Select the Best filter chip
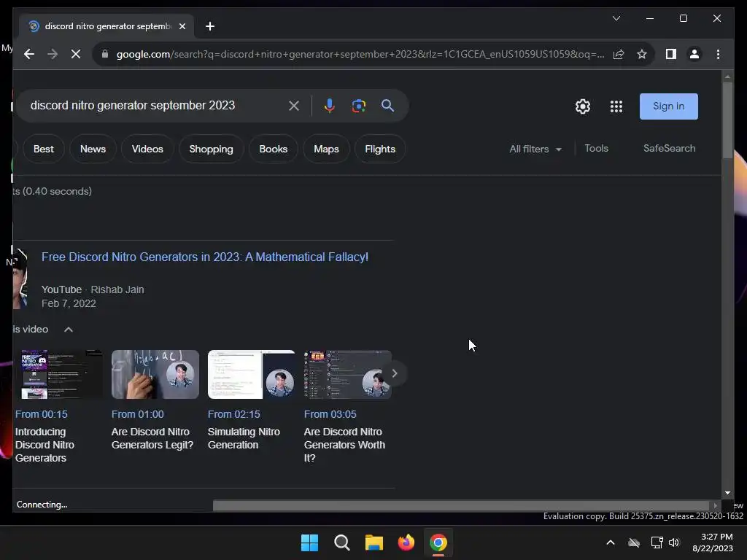 coord(43,149)
